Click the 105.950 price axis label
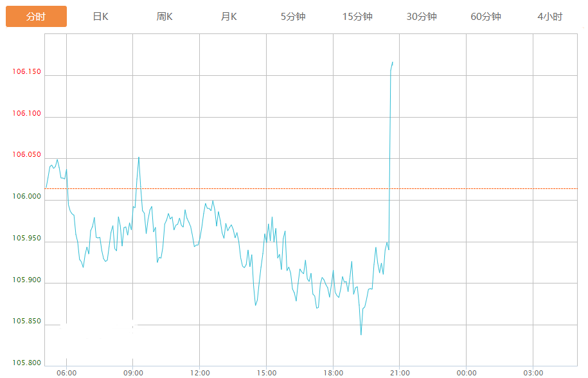 coord(26,239)
